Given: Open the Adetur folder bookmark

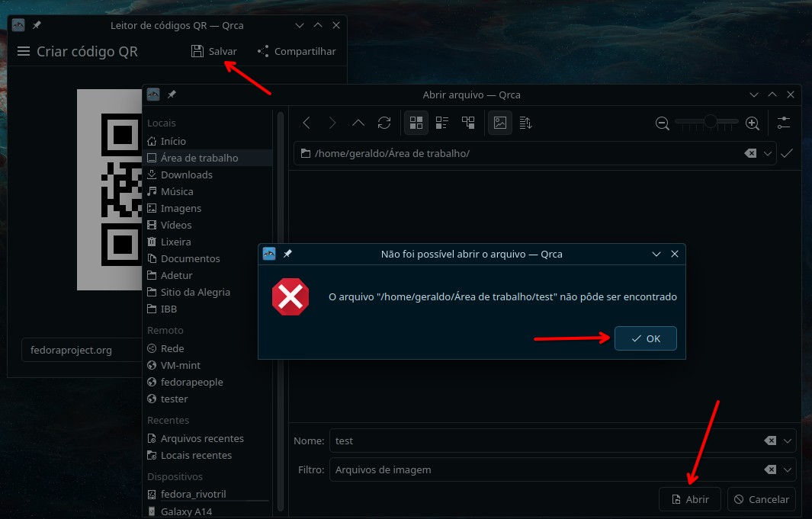Looking at the screenshot, I should click(207, 275).
